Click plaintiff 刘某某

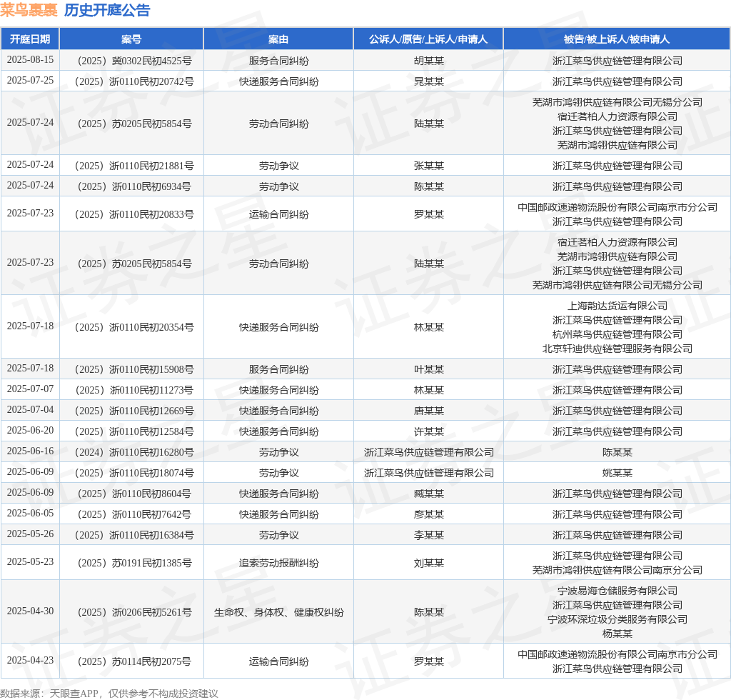click(x=429, y=564)
